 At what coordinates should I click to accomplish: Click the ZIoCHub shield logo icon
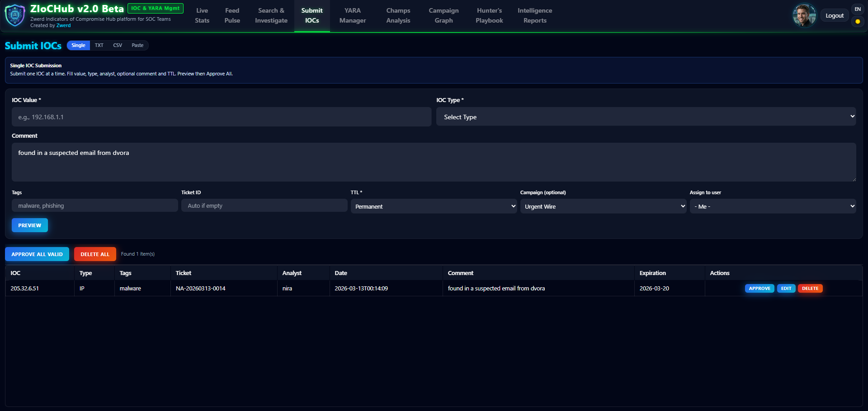(15, 15)
